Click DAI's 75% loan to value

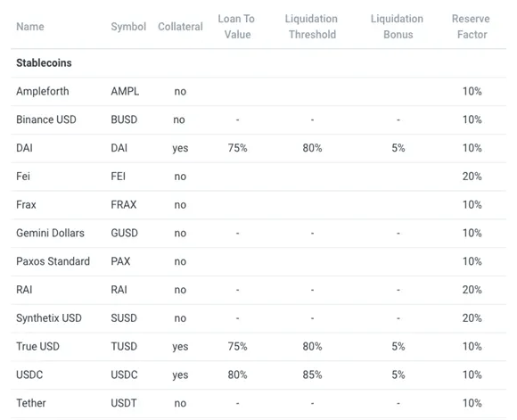click(x=237, y=148)
